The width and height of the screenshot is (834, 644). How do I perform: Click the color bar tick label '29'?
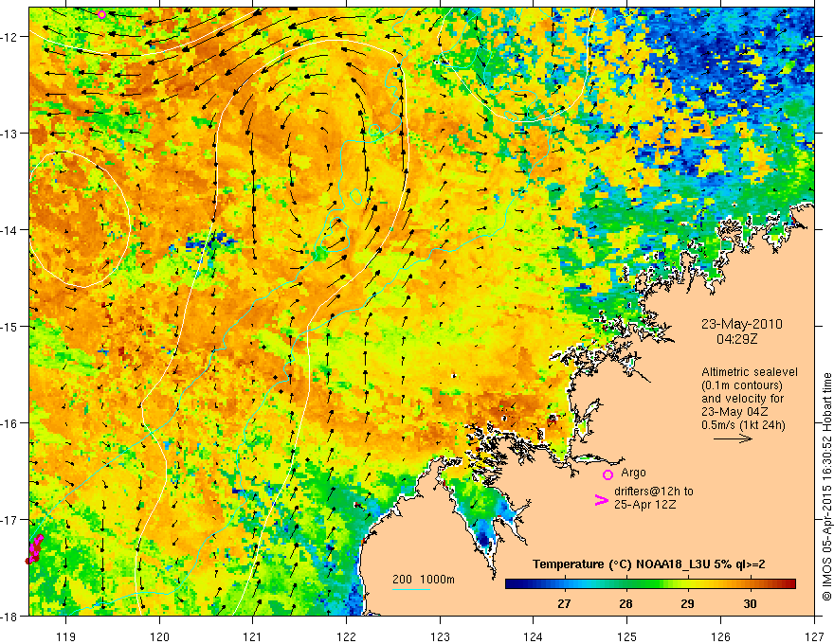coord(688,604)
